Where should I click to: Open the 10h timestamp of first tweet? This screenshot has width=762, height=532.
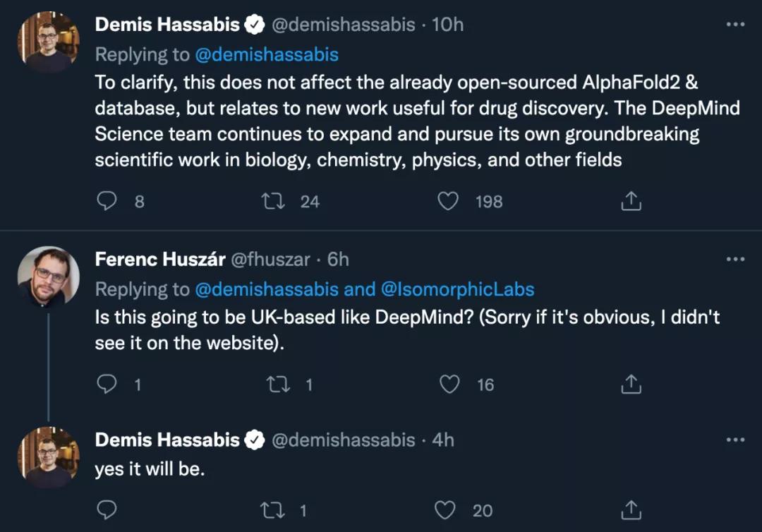click(447, 25)
